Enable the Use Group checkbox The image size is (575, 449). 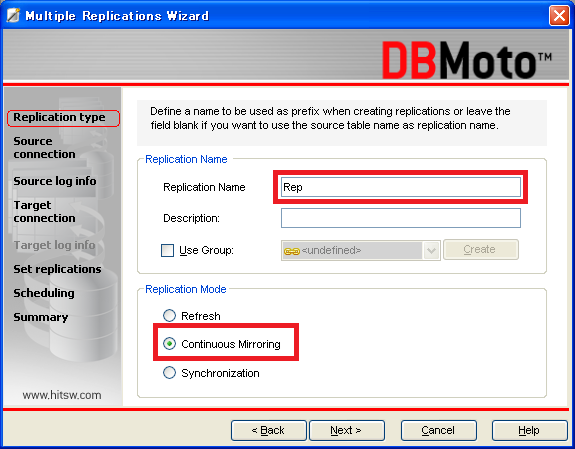(168, 251)
